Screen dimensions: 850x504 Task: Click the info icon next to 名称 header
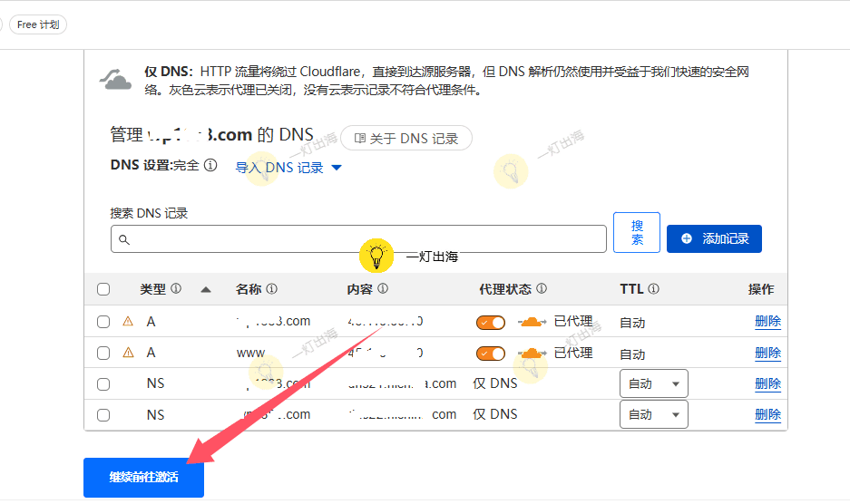tap(271, 289)
